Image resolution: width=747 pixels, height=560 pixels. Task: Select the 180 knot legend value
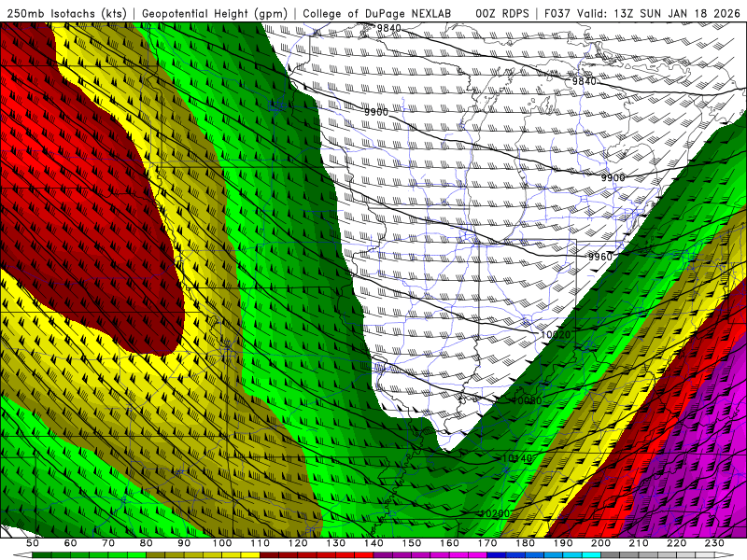click(525, 543)
